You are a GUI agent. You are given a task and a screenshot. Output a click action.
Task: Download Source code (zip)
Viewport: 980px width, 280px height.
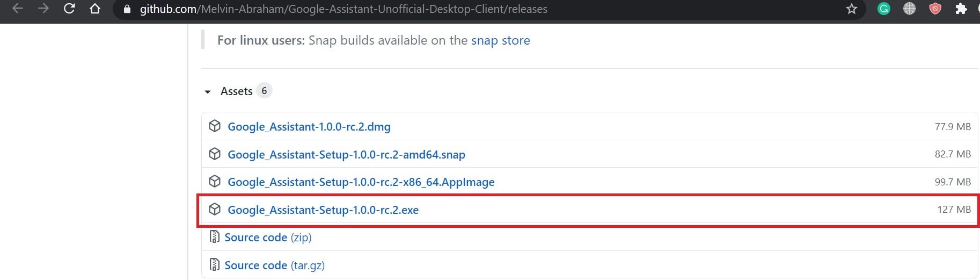[x=268, y=238]
